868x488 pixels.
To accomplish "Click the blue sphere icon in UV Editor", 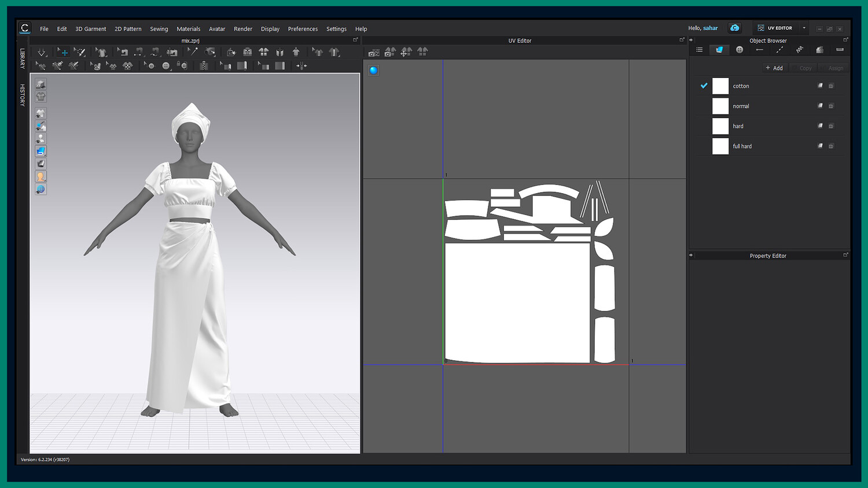I will [374, 71].
